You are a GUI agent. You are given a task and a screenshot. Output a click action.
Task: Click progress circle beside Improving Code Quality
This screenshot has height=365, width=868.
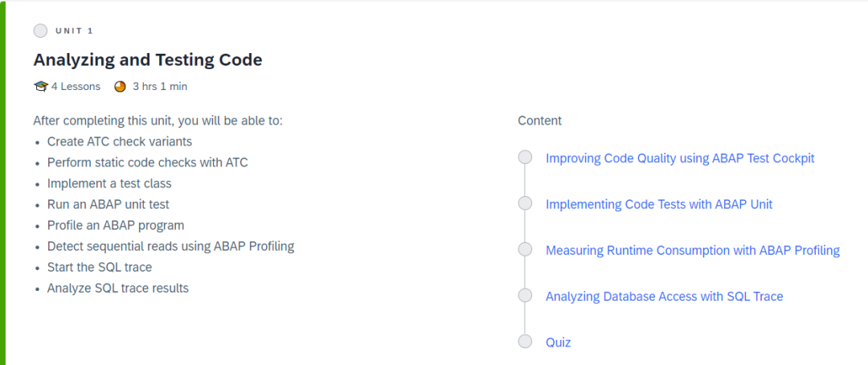(x=526, y=158)
